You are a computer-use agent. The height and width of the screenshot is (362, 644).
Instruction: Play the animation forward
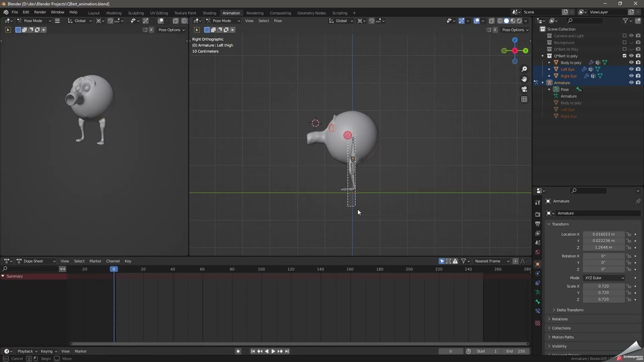click(273, 351)
